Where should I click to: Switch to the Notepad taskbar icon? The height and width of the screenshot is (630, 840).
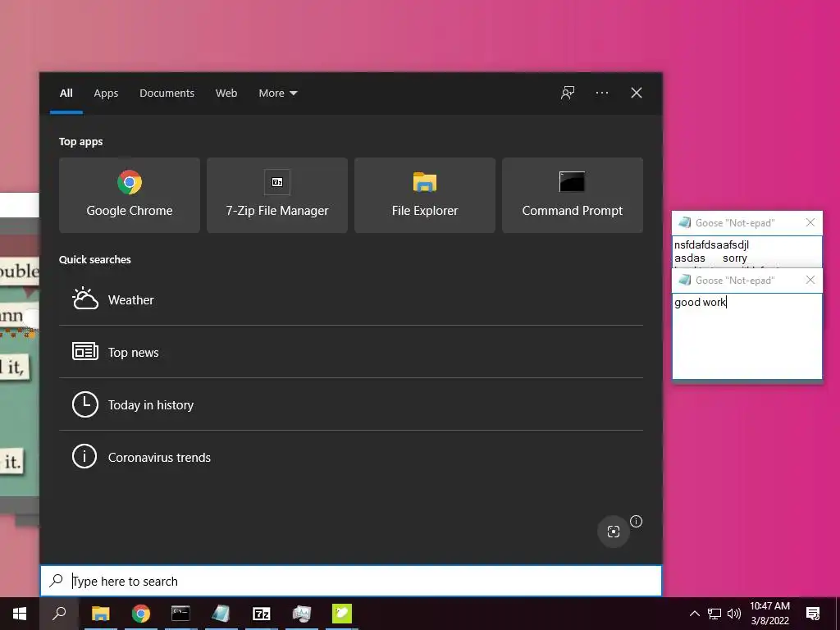(221, 614)
